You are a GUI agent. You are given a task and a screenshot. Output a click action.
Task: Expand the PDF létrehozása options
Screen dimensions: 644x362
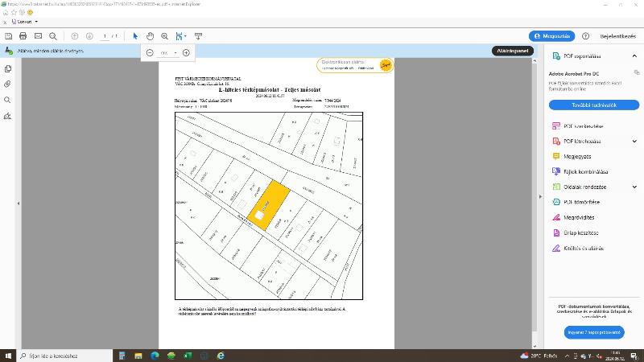[x=634, y=142]
